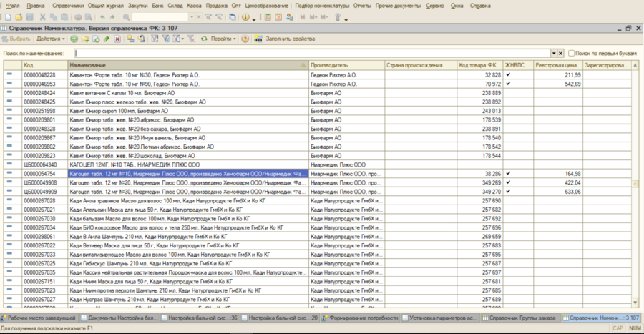Open the Справочники menu
The image size is (644, 334).
click(x=68, y=6)
